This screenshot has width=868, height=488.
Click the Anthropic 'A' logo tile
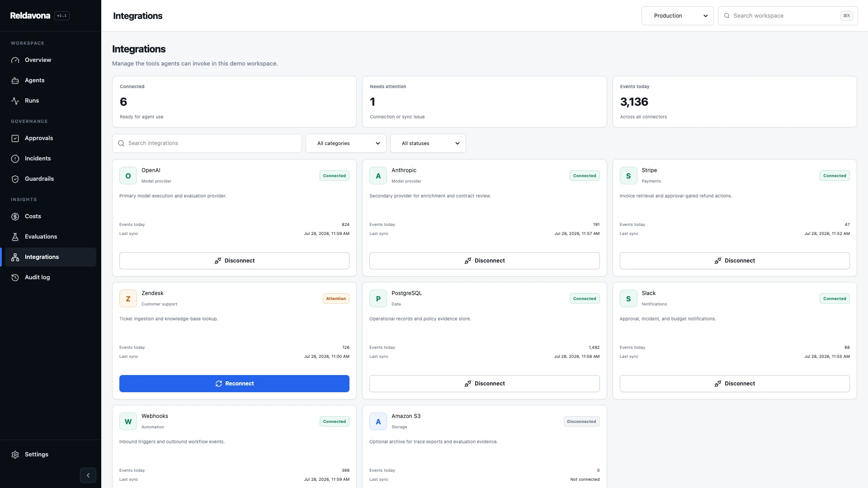[378, 176]
